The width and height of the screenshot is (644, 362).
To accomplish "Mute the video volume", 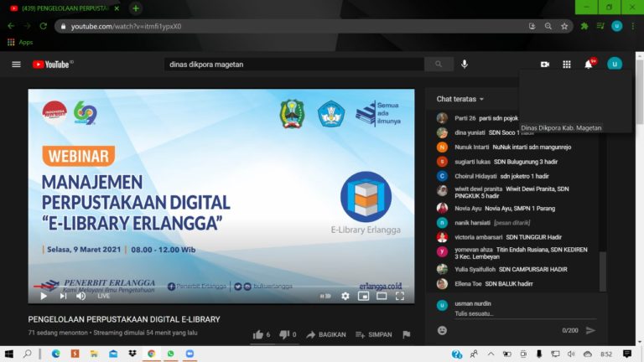I will click(80, 296).
